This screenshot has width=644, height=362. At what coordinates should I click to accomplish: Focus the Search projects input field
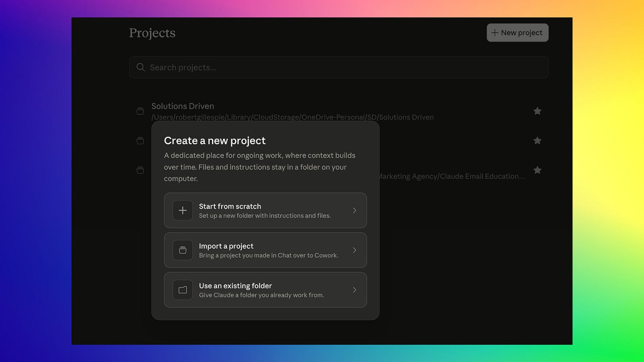click(339, 67)
